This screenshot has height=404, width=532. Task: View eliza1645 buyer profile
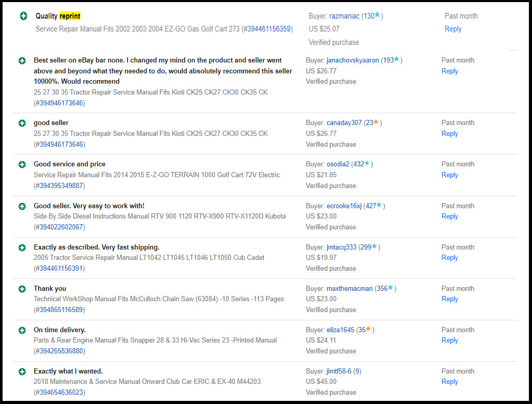tap(340, 330)
